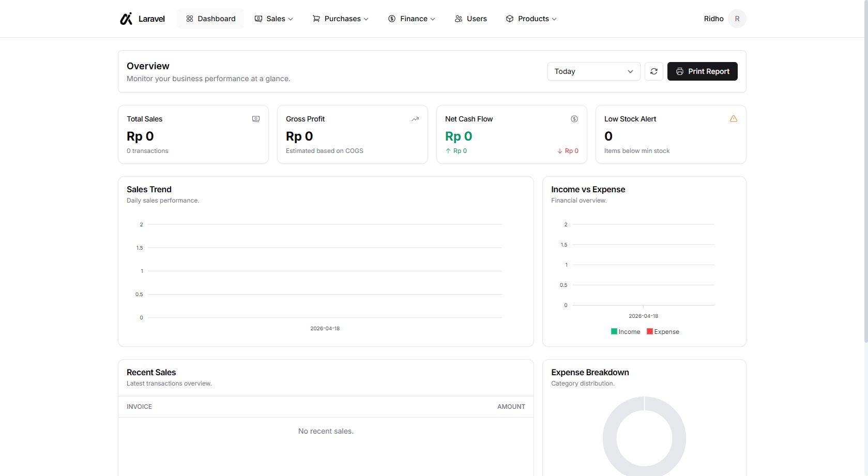Click the Sales cash icon in navbar

pos(258,19)
